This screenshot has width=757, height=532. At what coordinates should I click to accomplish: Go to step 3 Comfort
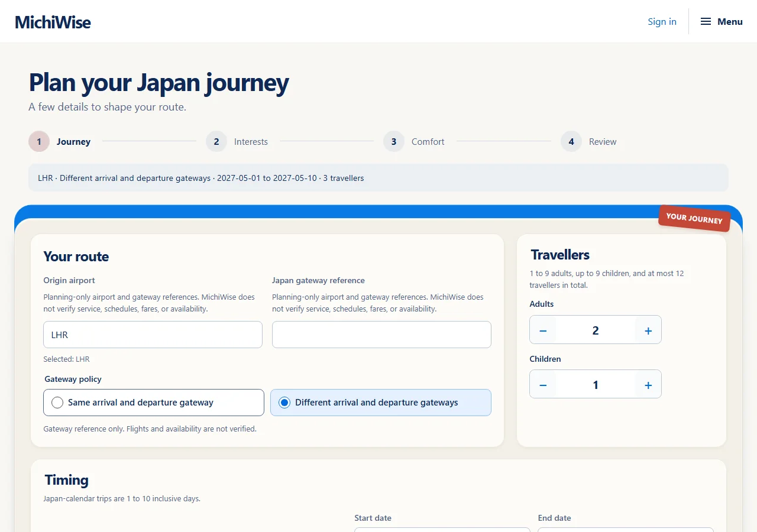coord(414,142)
